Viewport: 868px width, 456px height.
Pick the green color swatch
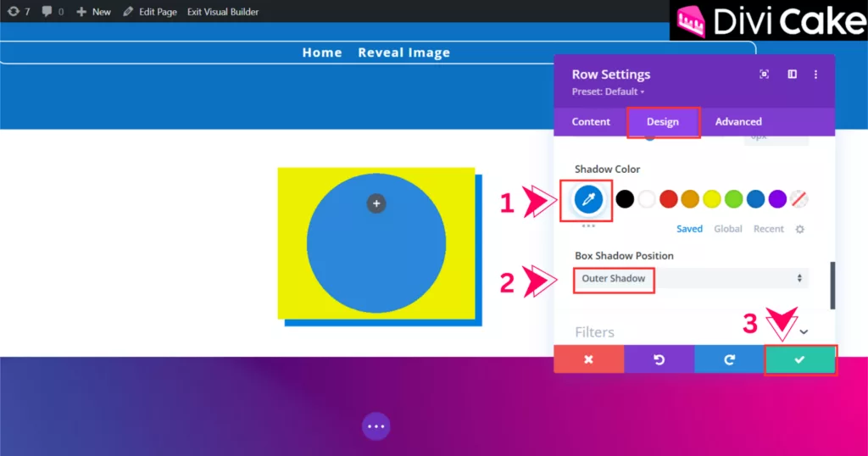click(x=733, y=199)
